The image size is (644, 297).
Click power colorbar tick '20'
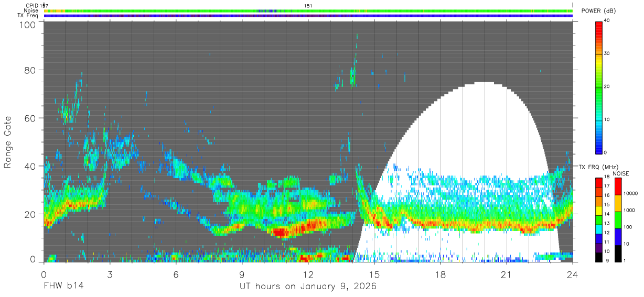pyautogui.click(x=607, y=86)
